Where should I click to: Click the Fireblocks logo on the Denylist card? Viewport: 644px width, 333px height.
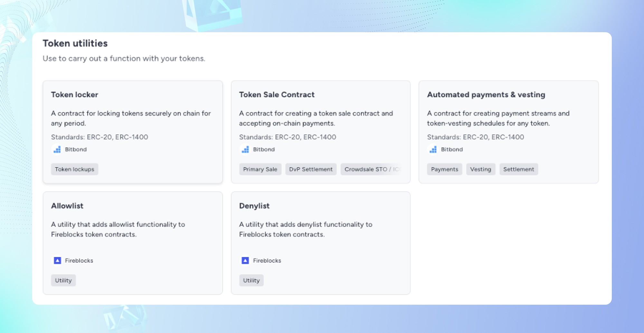245,260
